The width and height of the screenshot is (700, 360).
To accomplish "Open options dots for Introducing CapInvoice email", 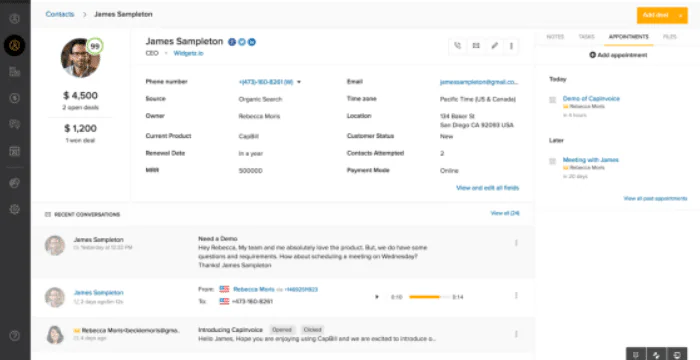I will (516, 334).
